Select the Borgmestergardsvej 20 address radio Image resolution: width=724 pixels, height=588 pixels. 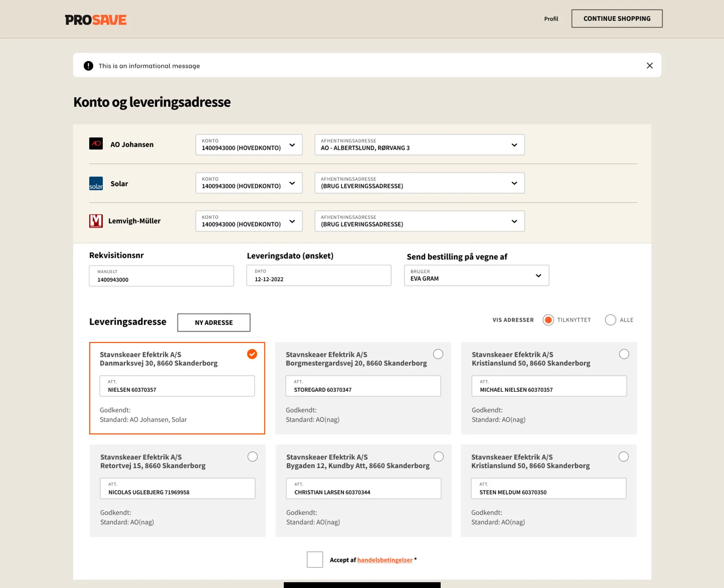pos(438,354)
